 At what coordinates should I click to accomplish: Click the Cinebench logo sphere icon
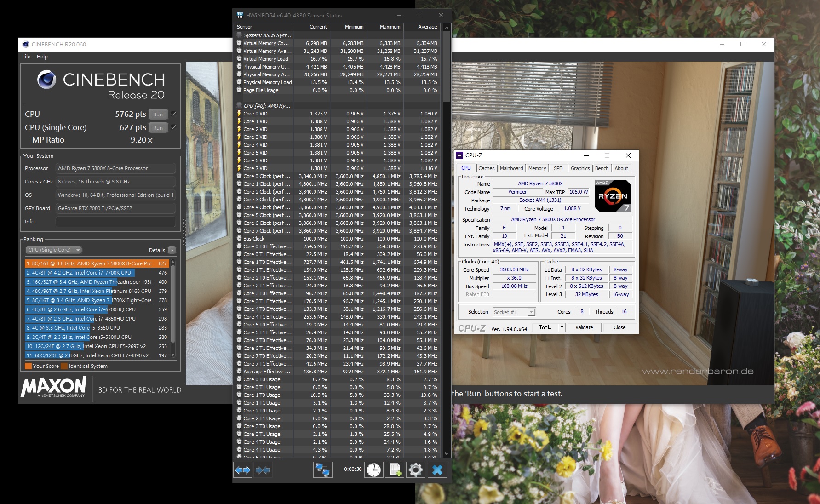[46, 80]
